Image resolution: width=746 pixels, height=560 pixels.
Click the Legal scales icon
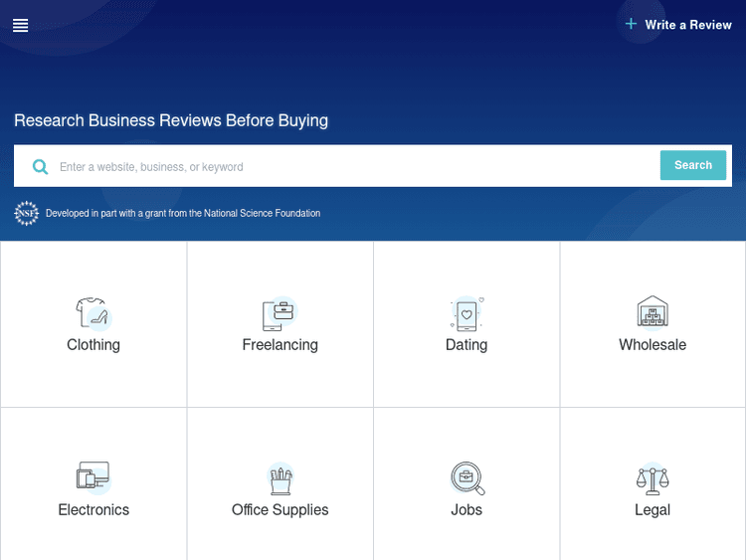point(653,478)
